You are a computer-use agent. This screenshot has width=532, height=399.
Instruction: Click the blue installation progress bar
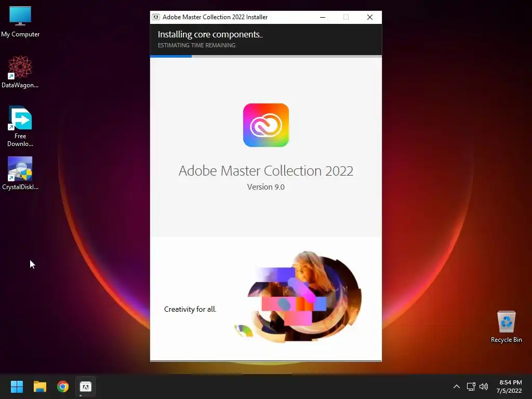pyautogui.click(x=171, y=56)
